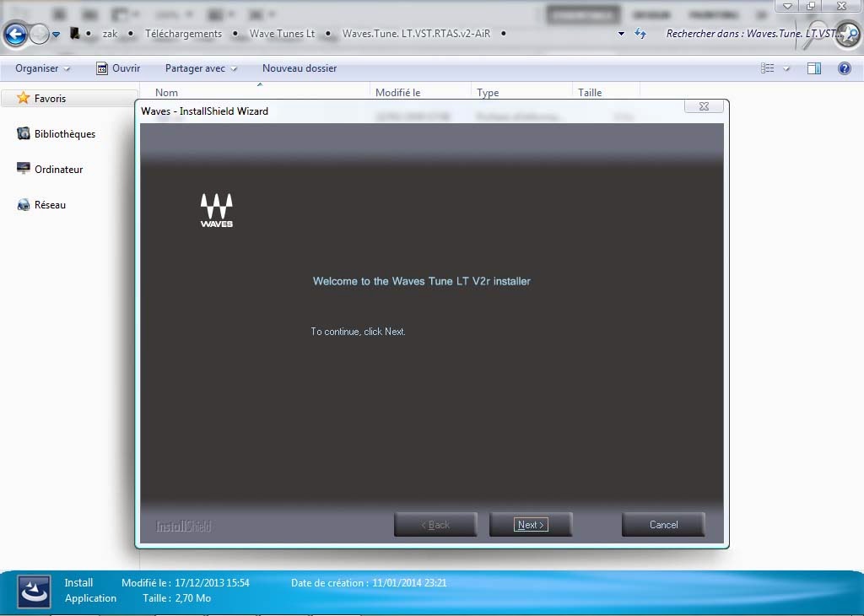This screenshot has width=864, height=616.
Task: Click the search magnifier icon
Action: [847, 34]
